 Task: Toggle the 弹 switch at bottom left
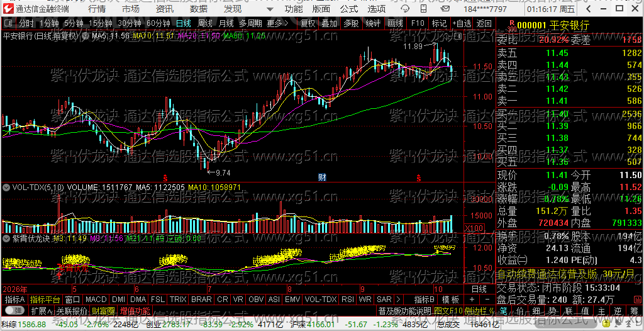[x=14, y=310]
